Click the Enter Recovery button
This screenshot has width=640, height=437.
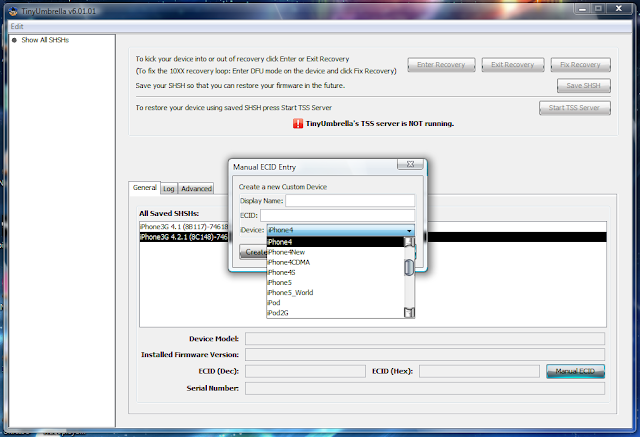click(441, 64)
